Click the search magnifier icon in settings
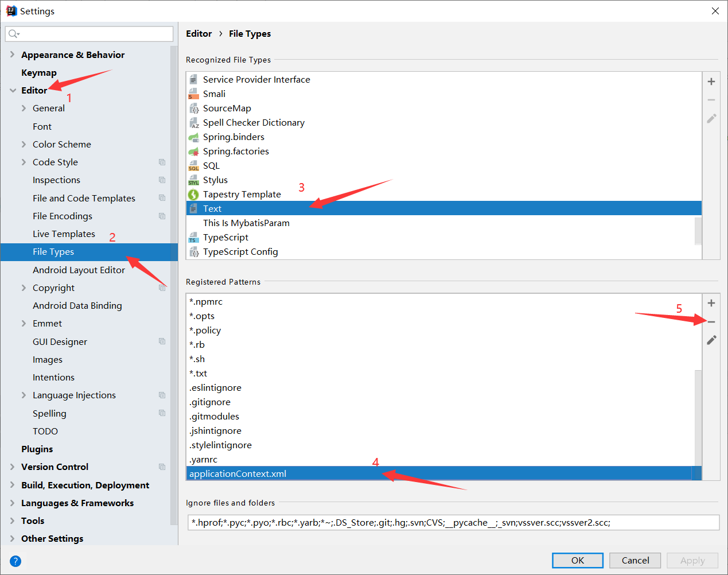 (14, 34)
